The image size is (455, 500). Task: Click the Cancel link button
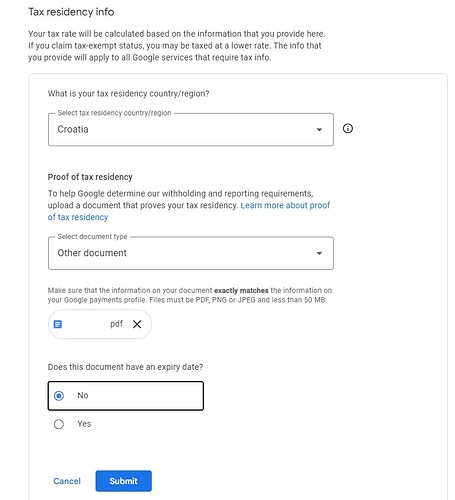click(67, 481)
